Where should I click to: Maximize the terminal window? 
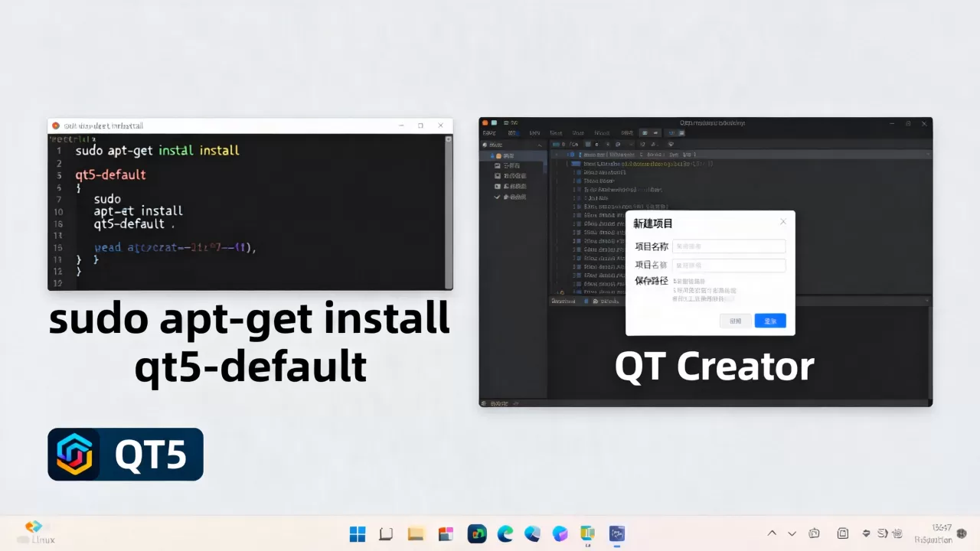pos(420,126)
